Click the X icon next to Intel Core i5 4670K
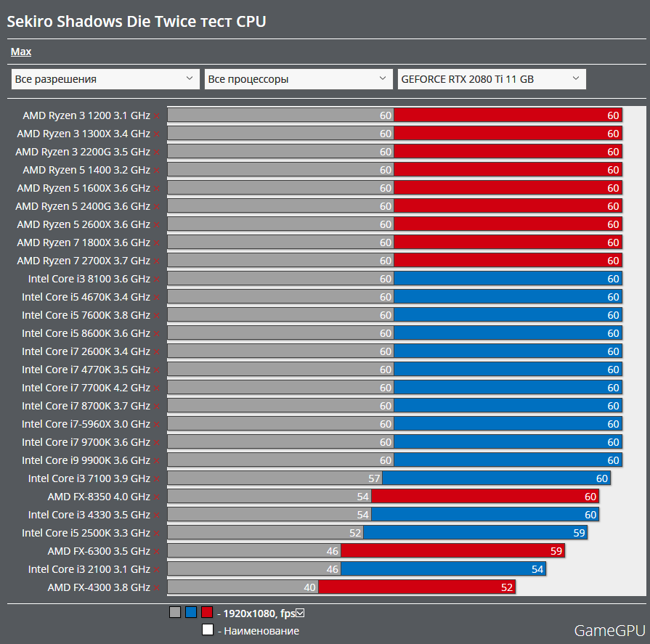This screenshot has height=644, width=650. tap(156, 297)
